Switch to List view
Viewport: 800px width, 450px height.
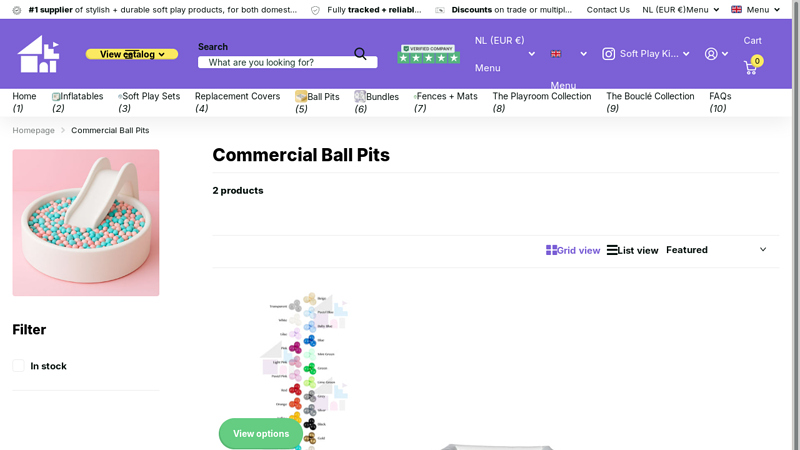633,250
